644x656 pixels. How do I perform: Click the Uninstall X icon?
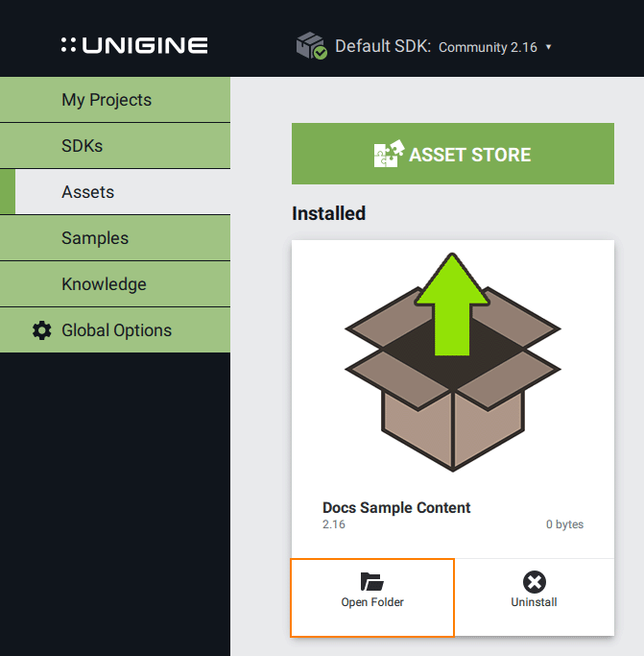[x=534, y=581]
